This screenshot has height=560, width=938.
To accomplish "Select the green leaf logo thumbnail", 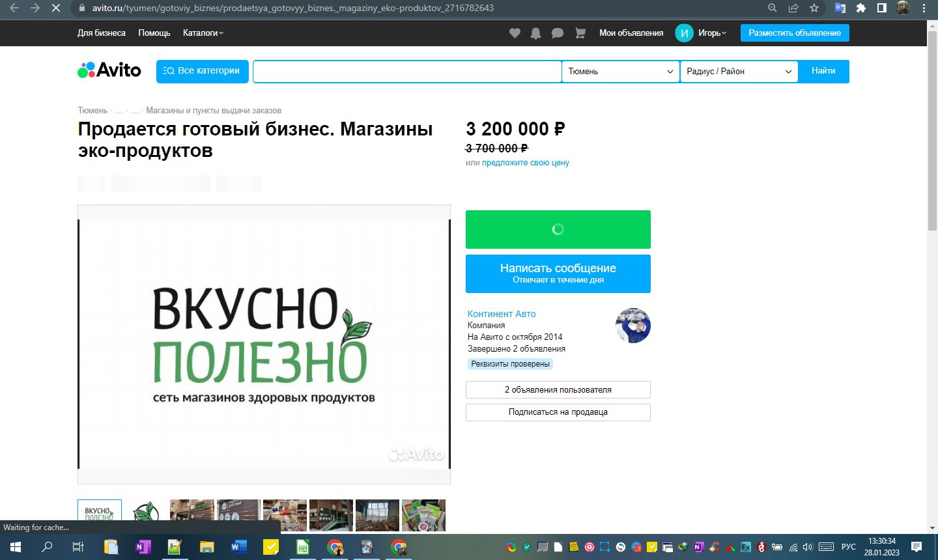I will (146, 515).
